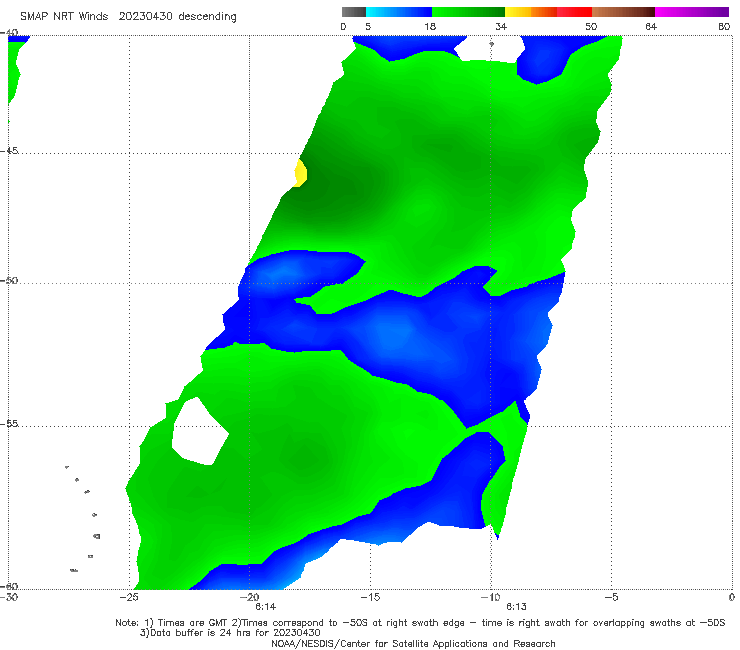740x650 pixels.
Task: Click the NOAA/NESDIS credit line
Action: [x=413, y=644]
